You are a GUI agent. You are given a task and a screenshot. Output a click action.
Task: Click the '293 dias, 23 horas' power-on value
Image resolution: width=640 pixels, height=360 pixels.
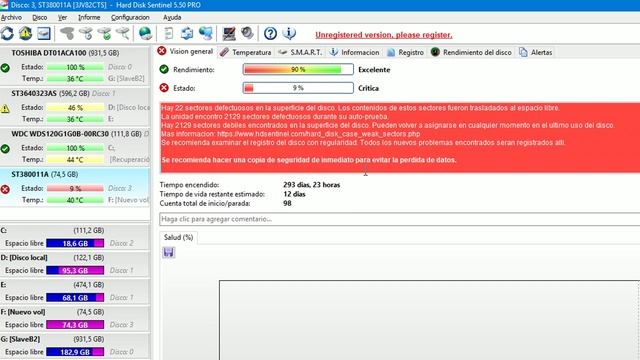312,185
